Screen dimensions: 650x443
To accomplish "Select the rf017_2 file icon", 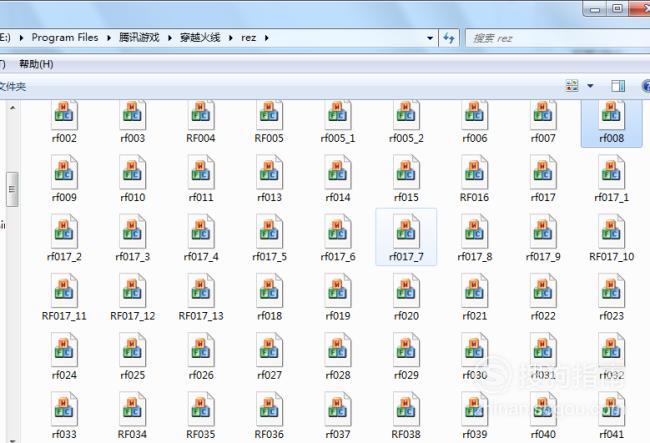I will pos(64,231).
